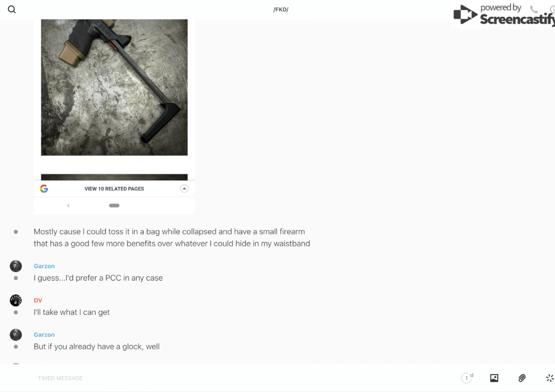The image size is (555, 392).
Task: Open the /FKD/ conversation title
Action: [281, 10]
